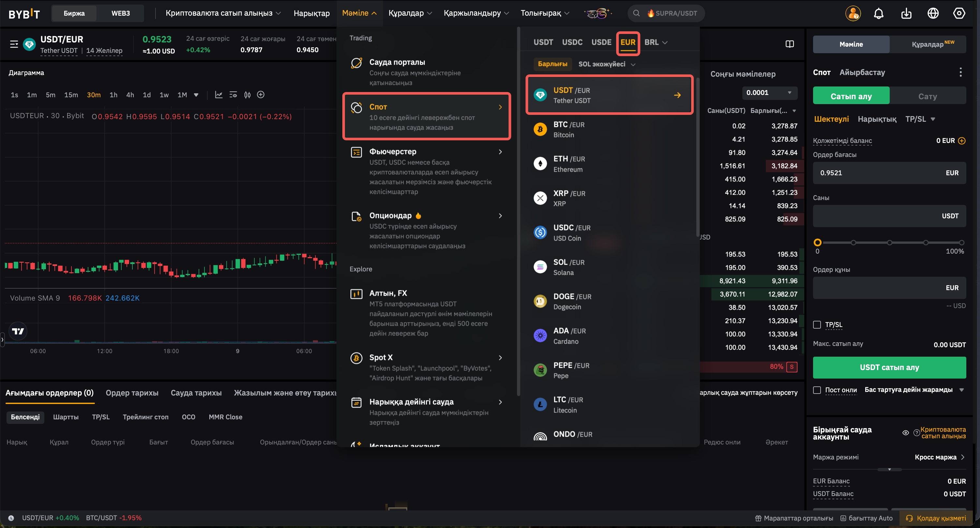Toggle balance visibility eye icon

point(905,433)
